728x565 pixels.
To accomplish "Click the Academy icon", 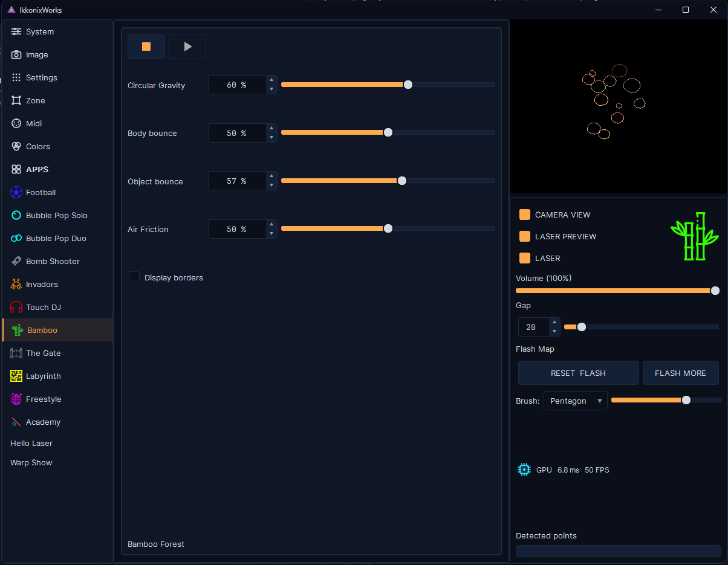I will click(16, 422).
